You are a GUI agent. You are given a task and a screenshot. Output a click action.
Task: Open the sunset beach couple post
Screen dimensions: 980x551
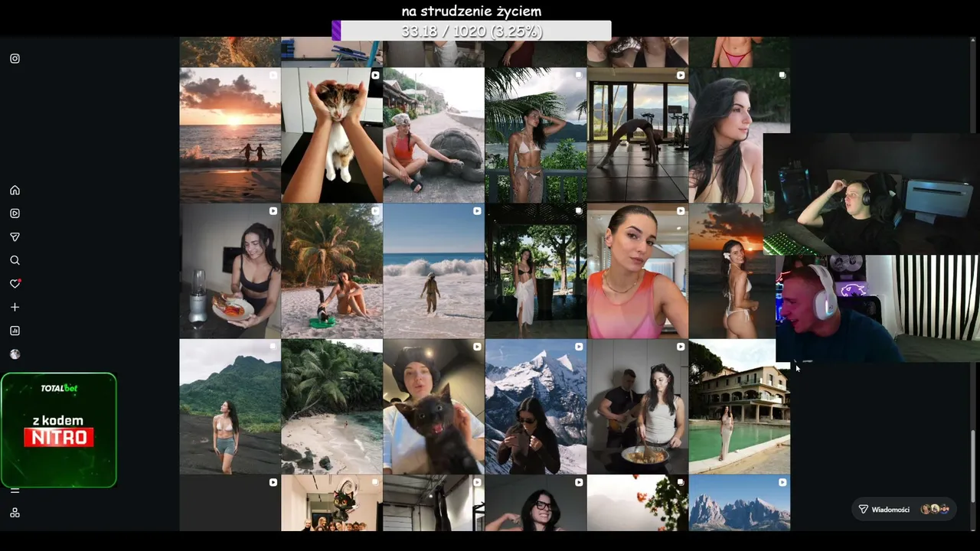pos(230,135)
